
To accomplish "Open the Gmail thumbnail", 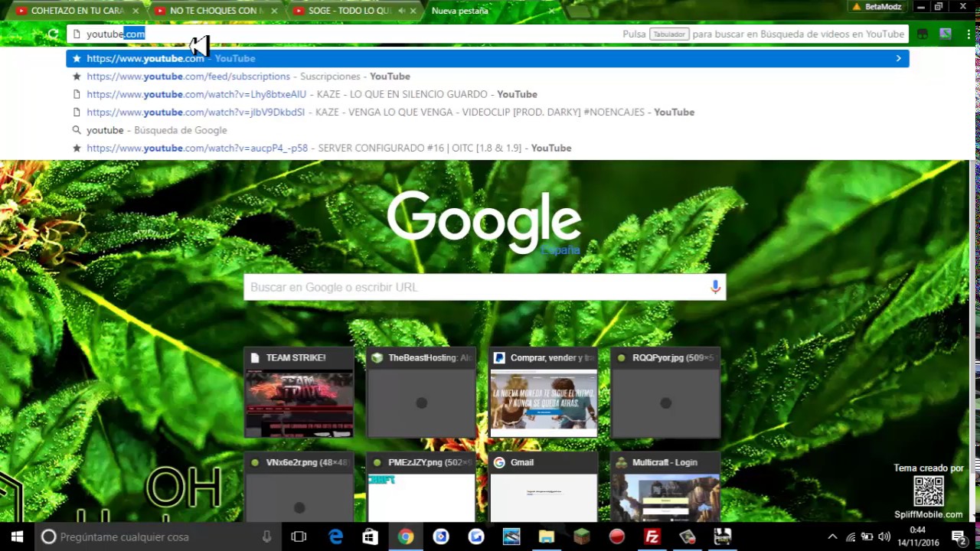I will [544, 487].
